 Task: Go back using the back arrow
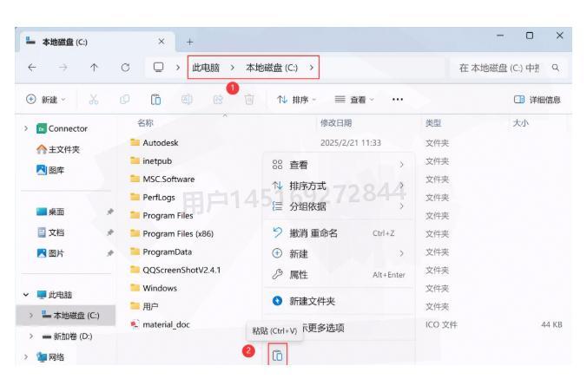(32, 68)
